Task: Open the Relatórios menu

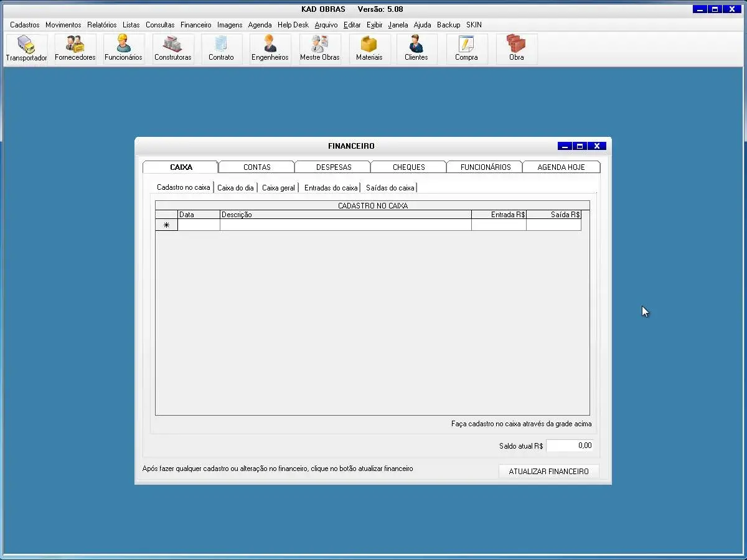Action: coord(101,25)
